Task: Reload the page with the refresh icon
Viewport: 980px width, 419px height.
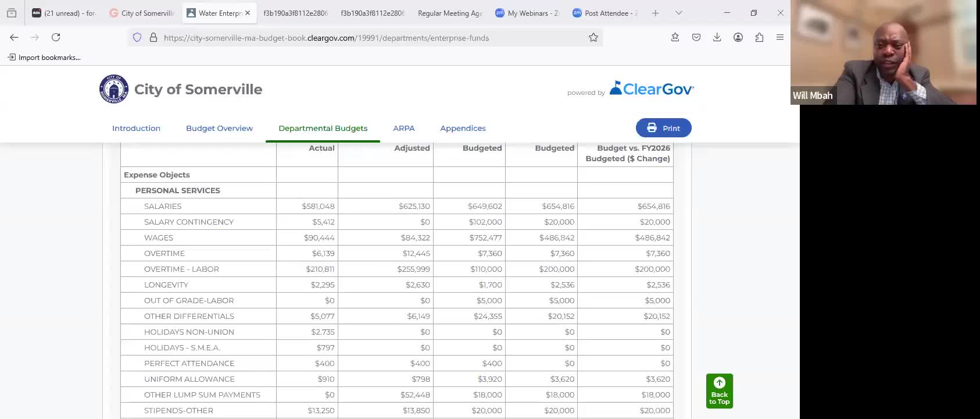Action: pos(56,37)
